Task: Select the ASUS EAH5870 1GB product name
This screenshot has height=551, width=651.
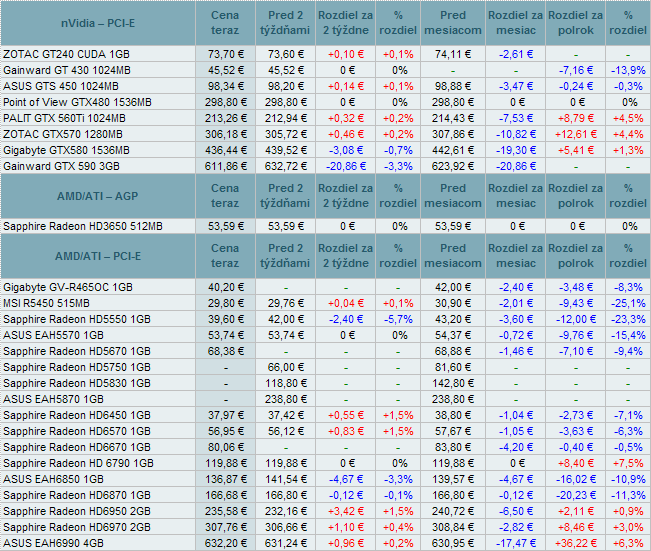Action: click(x=54, y=399)
